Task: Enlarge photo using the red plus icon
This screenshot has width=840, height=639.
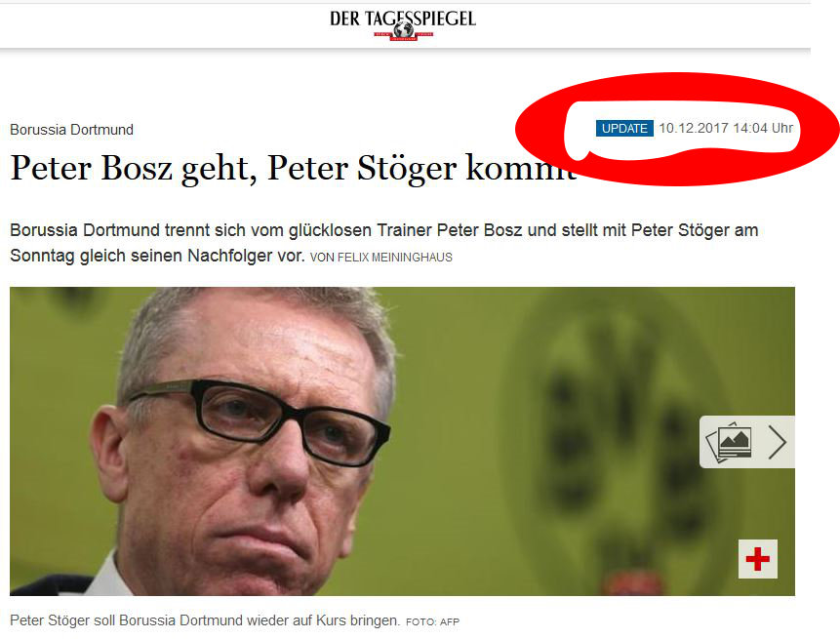Action: coord(757,559)
